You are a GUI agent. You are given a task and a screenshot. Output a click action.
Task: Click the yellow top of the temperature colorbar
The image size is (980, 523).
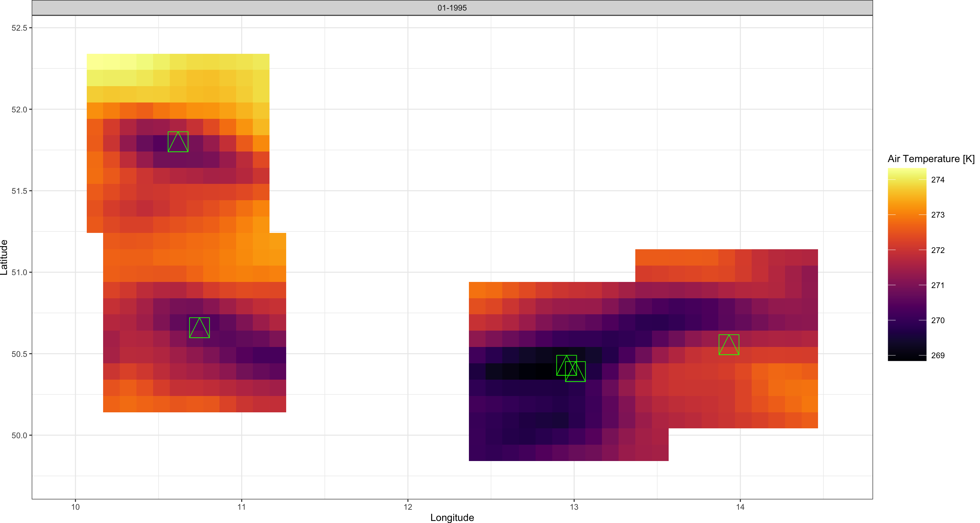point(907,172)
